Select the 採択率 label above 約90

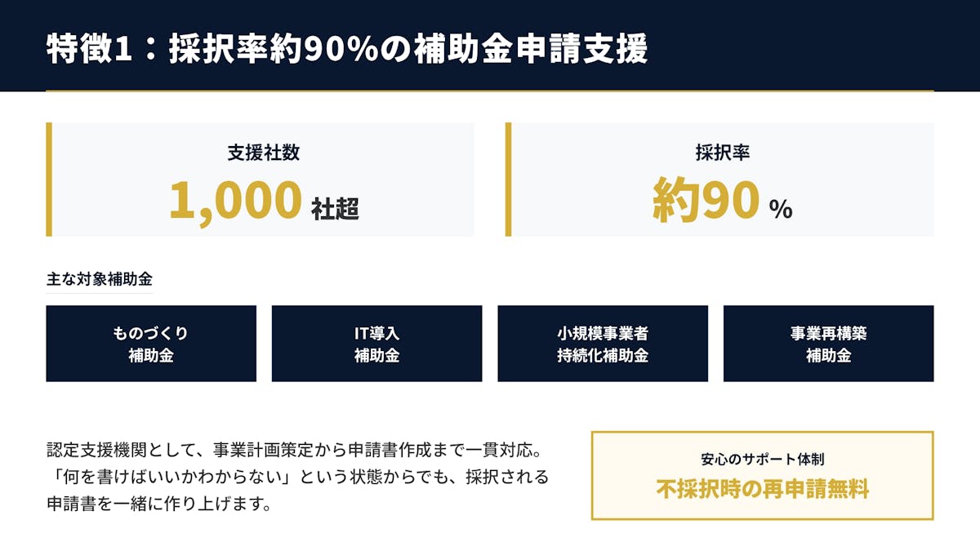point(723,152)
